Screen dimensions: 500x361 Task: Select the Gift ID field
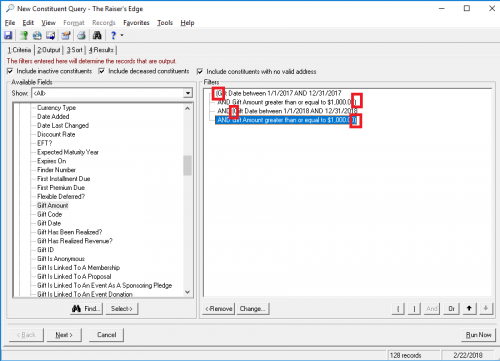[46, 250]
